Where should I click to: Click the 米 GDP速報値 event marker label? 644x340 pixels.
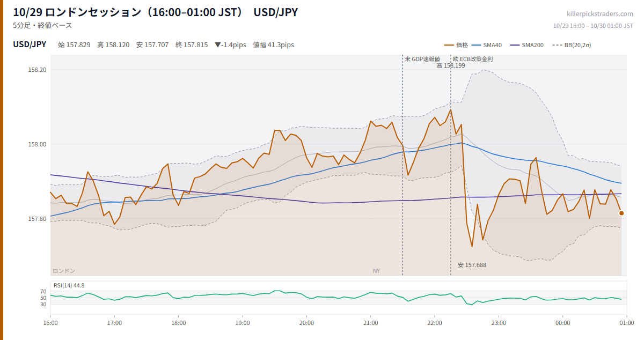click(x=422, y=59)
